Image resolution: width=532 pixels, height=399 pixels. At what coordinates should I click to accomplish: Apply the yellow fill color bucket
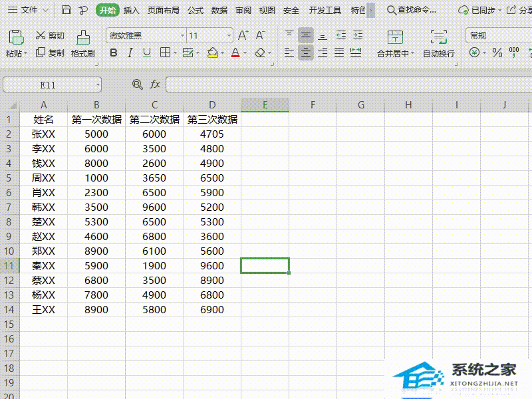click(213, 53)
